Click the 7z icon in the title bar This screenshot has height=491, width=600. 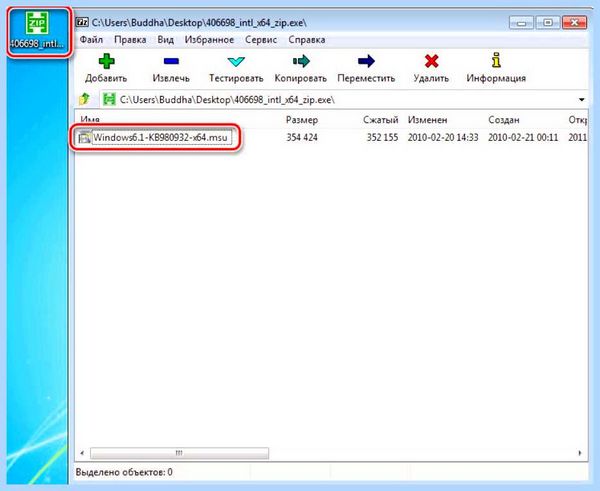[x=82, y=22]
